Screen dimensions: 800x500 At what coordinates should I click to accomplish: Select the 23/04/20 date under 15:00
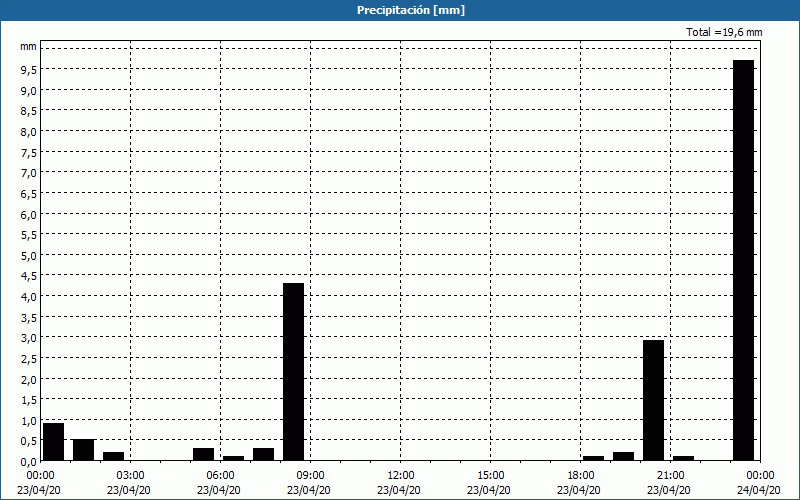489,490
